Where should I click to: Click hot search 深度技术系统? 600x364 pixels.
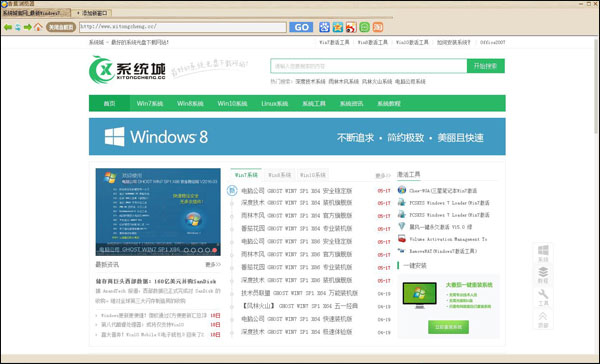click(310, 82)
